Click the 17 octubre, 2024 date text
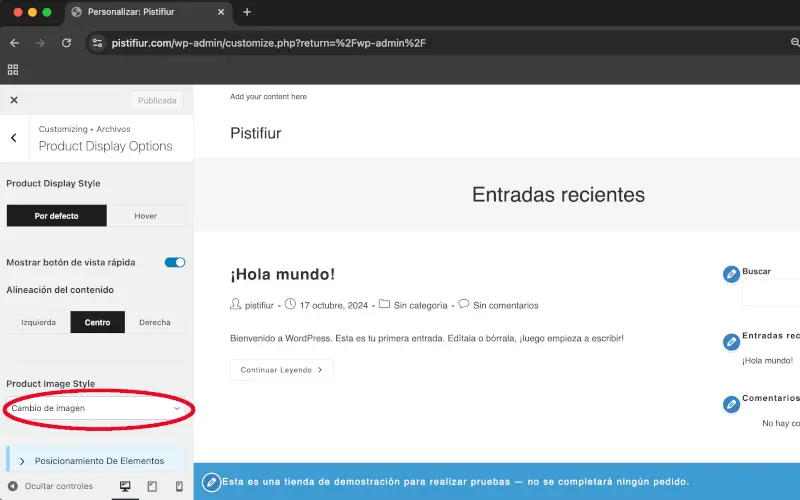 point(334,306)
